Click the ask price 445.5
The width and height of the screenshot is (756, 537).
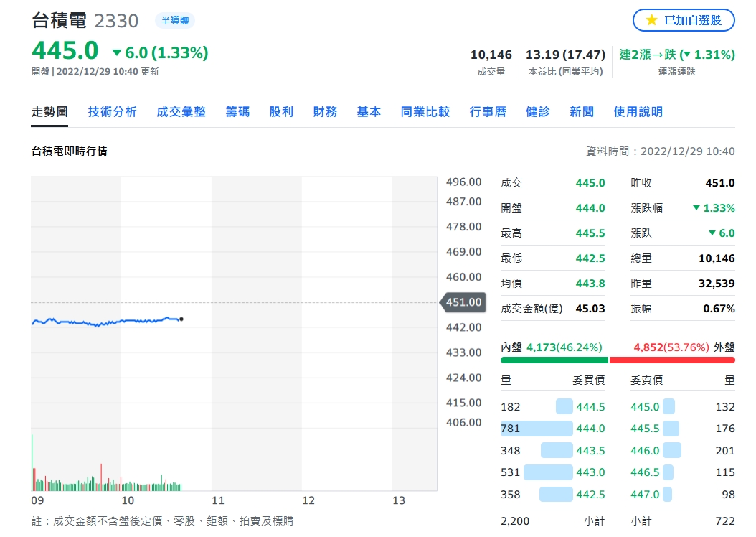(645, 429)
